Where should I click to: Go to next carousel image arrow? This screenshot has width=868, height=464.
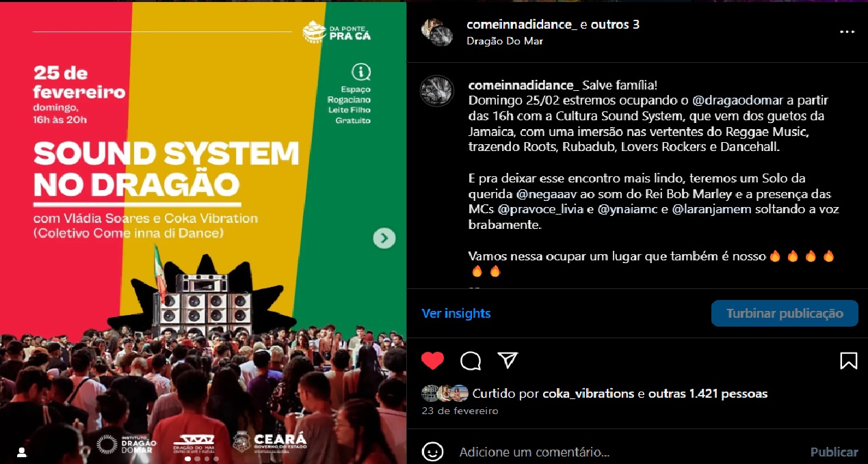click(x=384, y=238)
